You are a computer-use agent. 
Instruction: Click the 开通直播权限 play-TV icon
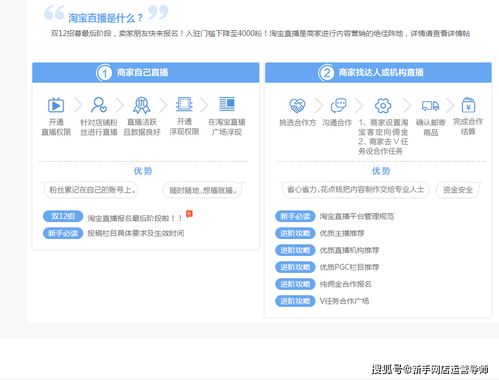point(56,105)
